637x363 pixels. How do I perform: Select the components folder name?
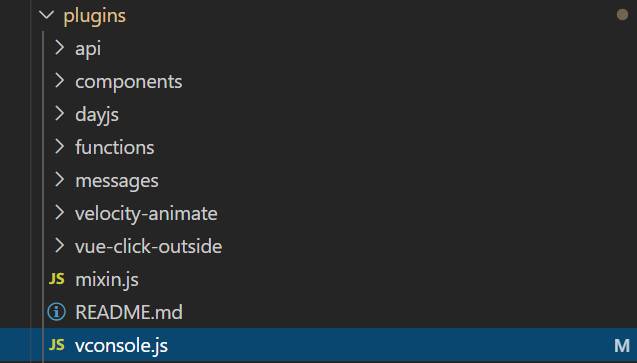point(128,82)
